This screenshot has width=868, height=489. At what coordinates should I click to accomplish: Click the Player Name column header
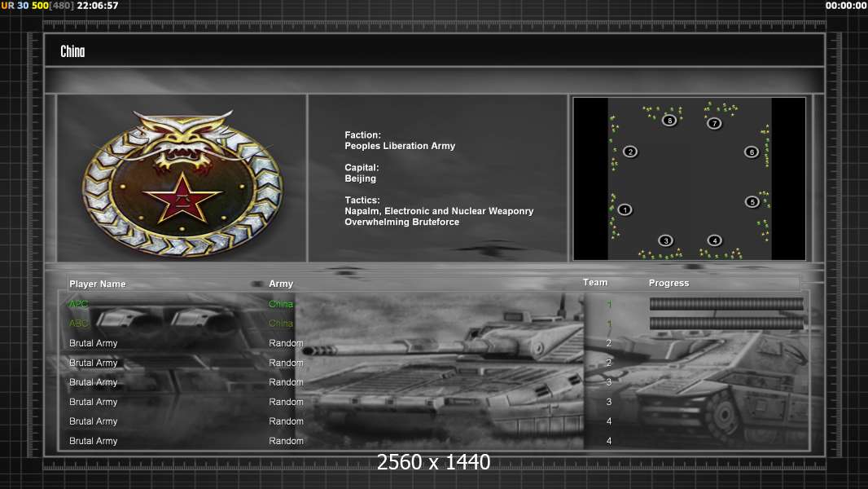(x=98, y=284)
